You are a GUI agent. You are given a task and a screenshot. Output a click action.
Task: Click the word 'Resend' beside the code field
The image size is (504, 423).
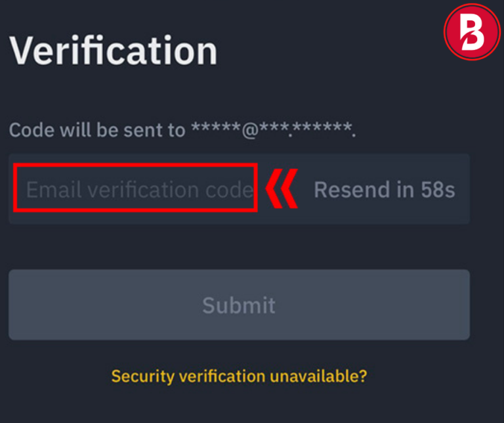point(352,189)
